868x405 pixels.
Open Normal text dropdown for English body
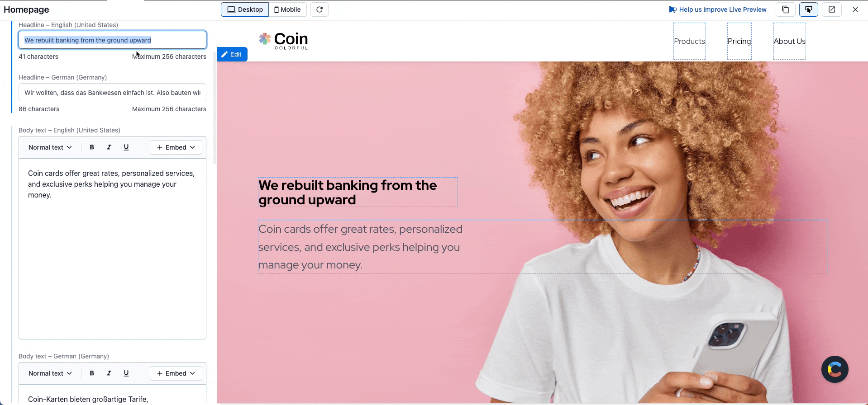pos(50,147)
